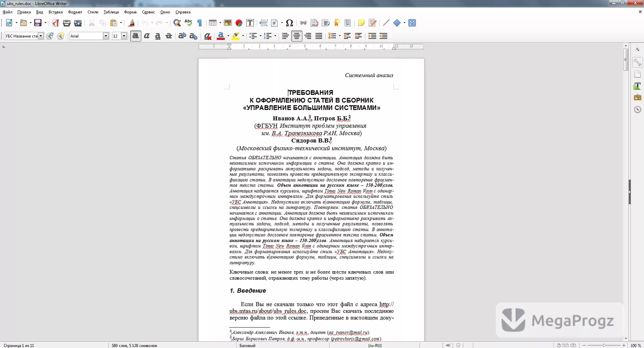The width and height of the screenshot is (644, 348).
Task: Open the Правка menu
Action: point(24,12)
